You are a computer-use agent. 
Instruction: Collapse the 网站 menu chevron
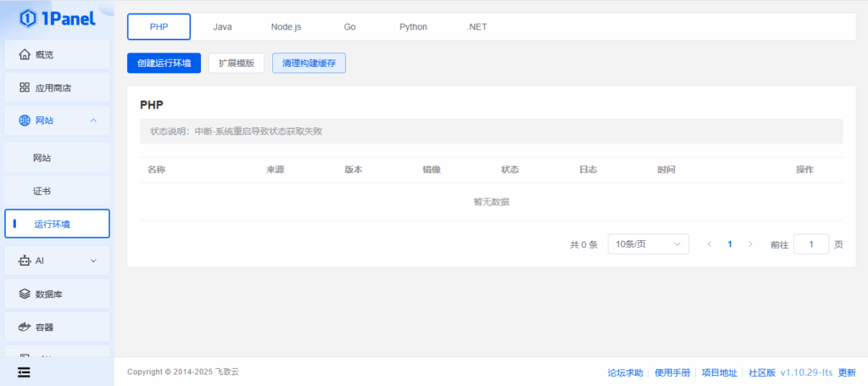coord(93,120)
